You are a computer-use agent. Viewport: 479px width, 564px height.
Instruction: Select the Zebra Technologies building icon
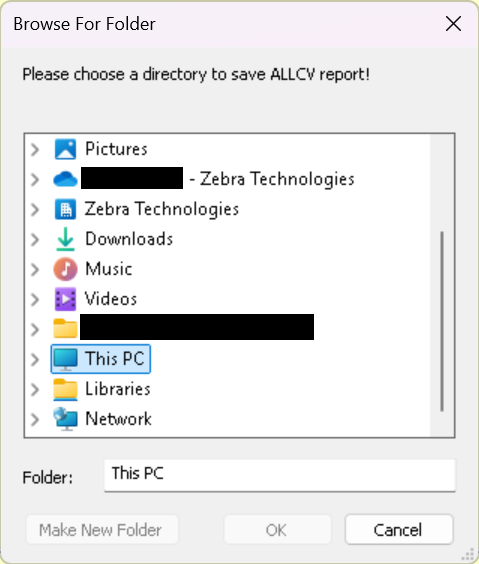coord(65,209)
